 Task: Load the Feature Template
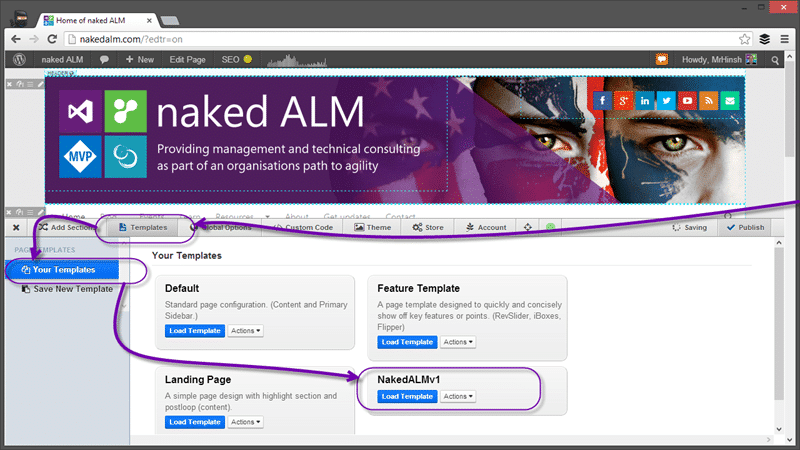(407, 342)
